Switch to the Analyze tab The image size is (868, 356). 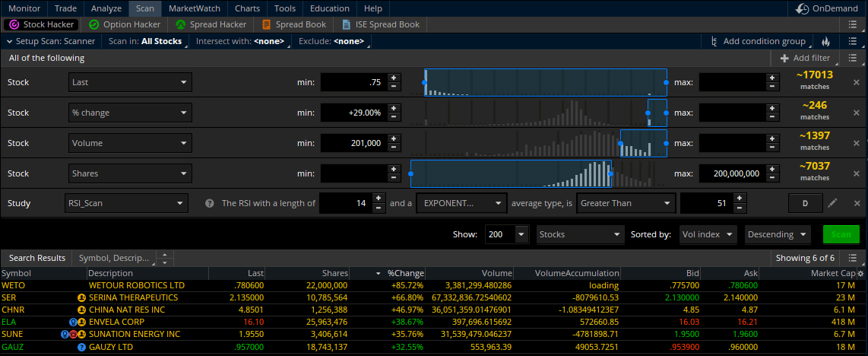click(106, 8)
